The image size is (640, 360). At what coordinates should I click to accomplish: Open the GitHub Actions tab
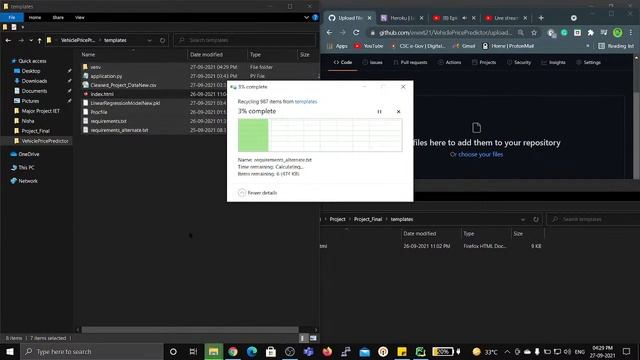pos(449,62)
